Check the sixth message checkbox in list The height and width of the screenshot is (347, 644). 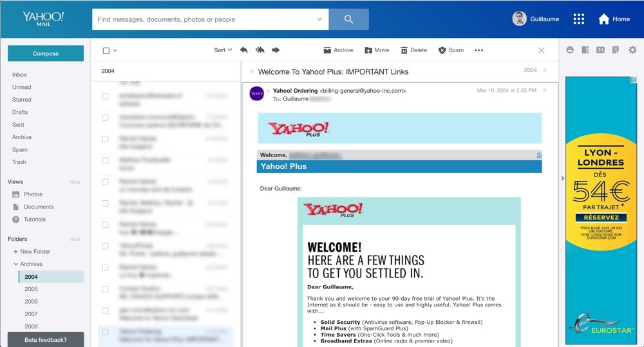coord(105,203)
